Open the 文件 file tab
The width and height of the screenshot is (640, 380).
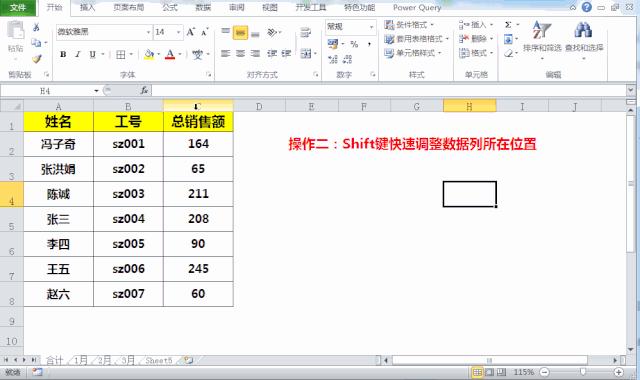click(x=18, y=7)
